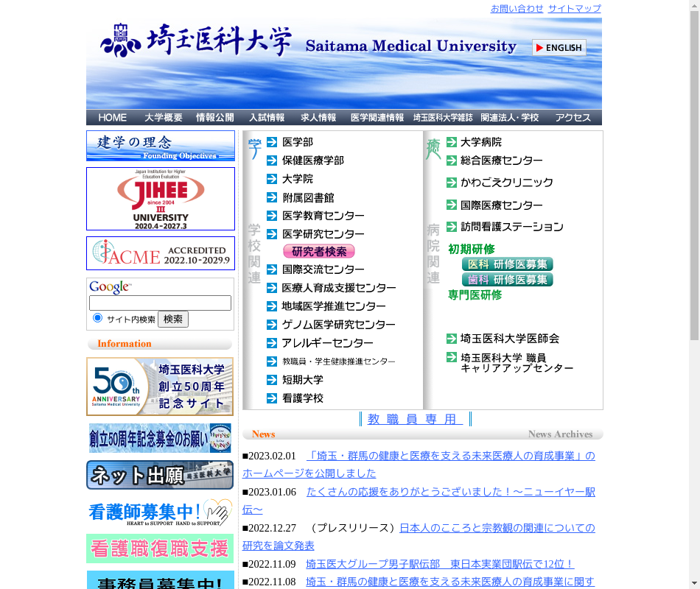The height and width of the screenshot is (589, 700).
Task: Click the 検索 search button
Action: (172, 319)
